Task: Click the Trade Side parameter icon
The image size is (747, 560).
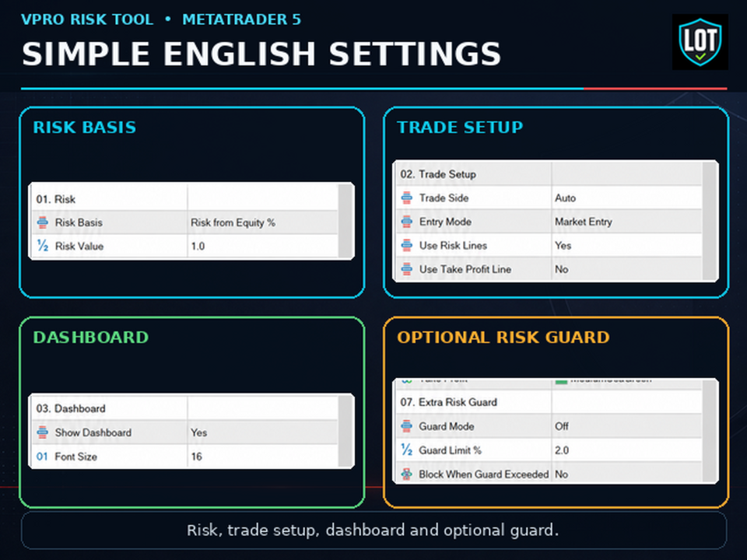Action: pyautogui.click(x=406, y=198)
